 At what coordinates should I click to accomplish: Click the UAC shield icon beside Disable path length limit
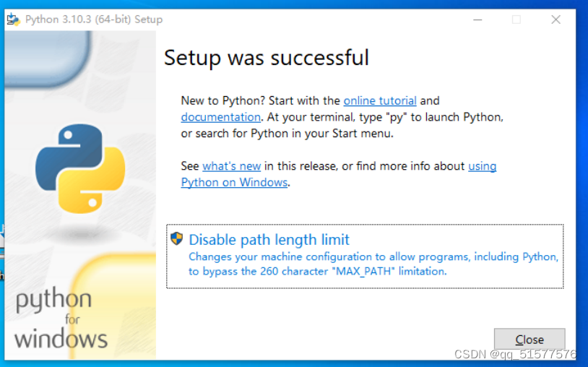(x=177, y=238)
